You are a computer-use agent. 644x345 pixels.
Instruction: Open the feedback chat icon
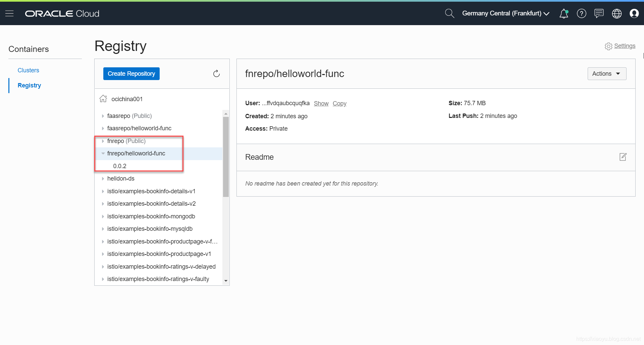(599, 13)
